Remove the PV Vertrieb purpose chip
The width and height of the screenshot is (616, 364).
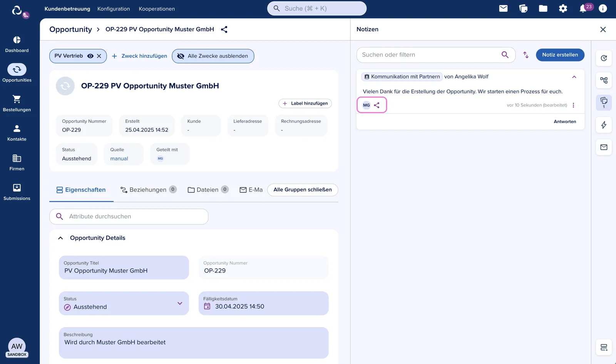pos(99,56)
